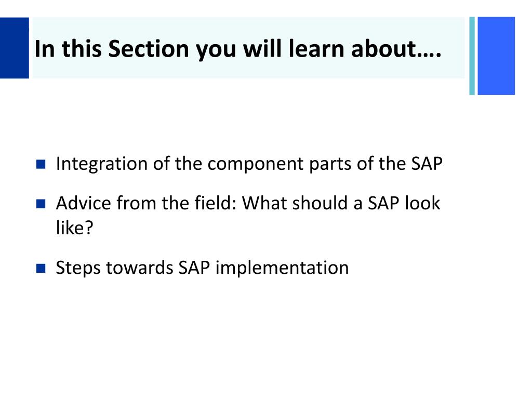Click the word "about...." in the title
Image resolution: width=532 pixels, height=399 pixels.
pyautogui.click(x=396, y=48)
